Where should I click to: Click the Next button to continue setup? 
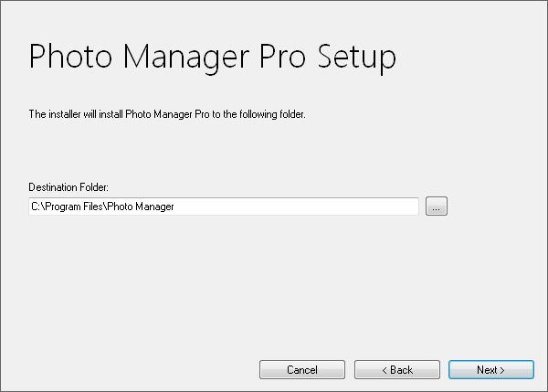(x=491, y=370)
